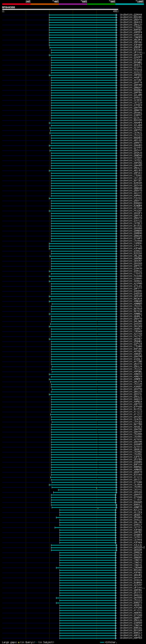The height and width of the screenshot is (644, 146).
Task: Open the UniRef100_Q2HZF5 entry
Action: point(131,58)
